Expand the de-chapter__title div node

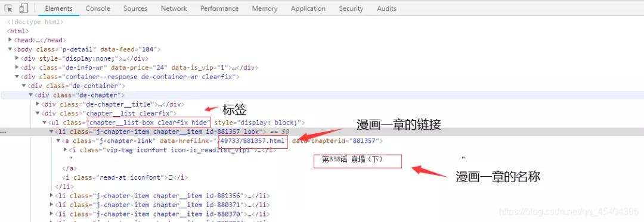(x=38, y=104)
